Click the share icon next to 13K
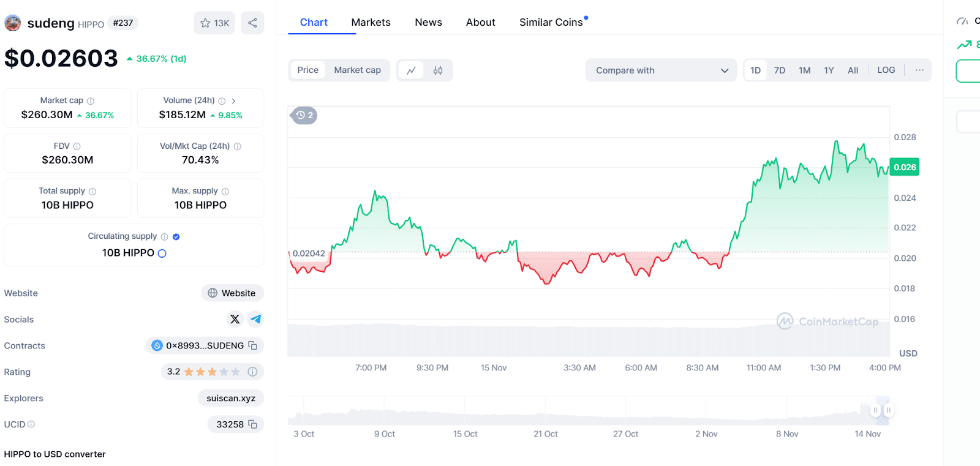Image resolution: width=980 pixels, height=466 pixels. click(x=252, y=23)
